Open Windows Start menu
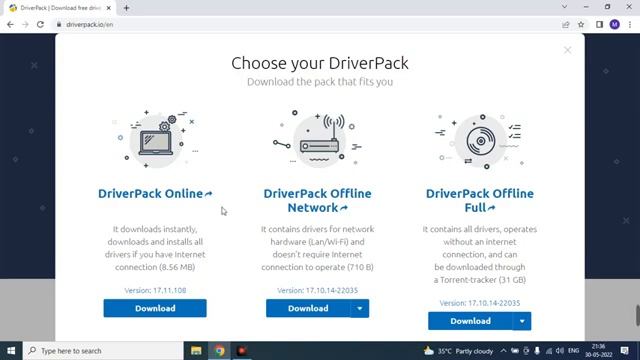The height and width of the screenshot is (360, 640). coord(11,351)
